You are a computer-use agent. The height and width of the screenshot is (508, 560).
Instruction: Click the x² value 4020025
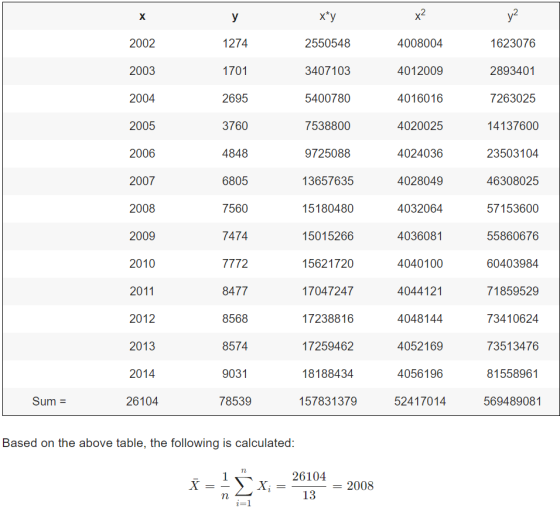point(420,126)
